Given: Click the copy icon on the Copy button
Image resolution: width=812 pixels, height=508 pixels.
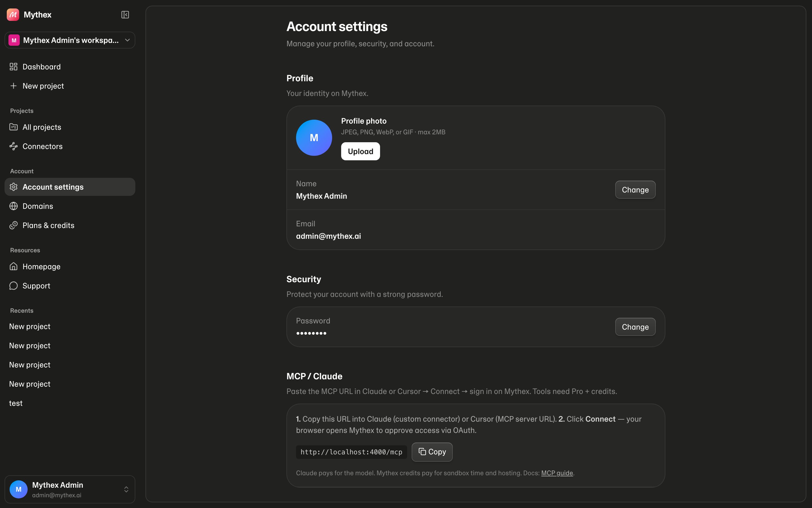Looking at the screenshot, I should 422,452.
